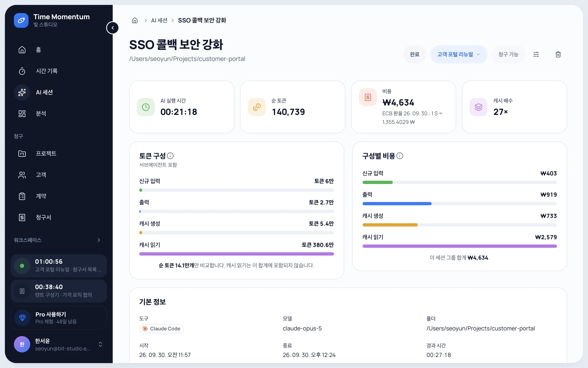588x368 pixels.
Task: Open the running 01:00:56 timer card
Action: pyautogui.click(x=59, y=266)
